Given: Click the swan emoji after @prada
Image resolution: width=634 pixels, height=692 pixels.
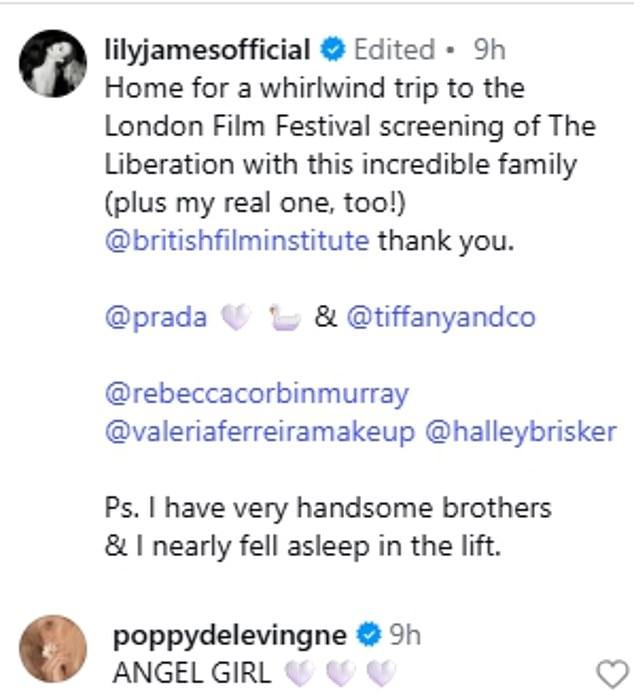Looking at the screenshot, I should click(x=285, y=317).
